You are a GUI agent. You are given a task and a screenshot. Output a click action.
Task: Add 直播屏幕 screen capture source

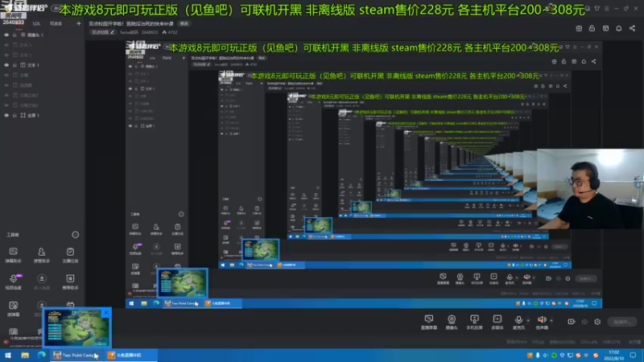click(x=429, y=323)
